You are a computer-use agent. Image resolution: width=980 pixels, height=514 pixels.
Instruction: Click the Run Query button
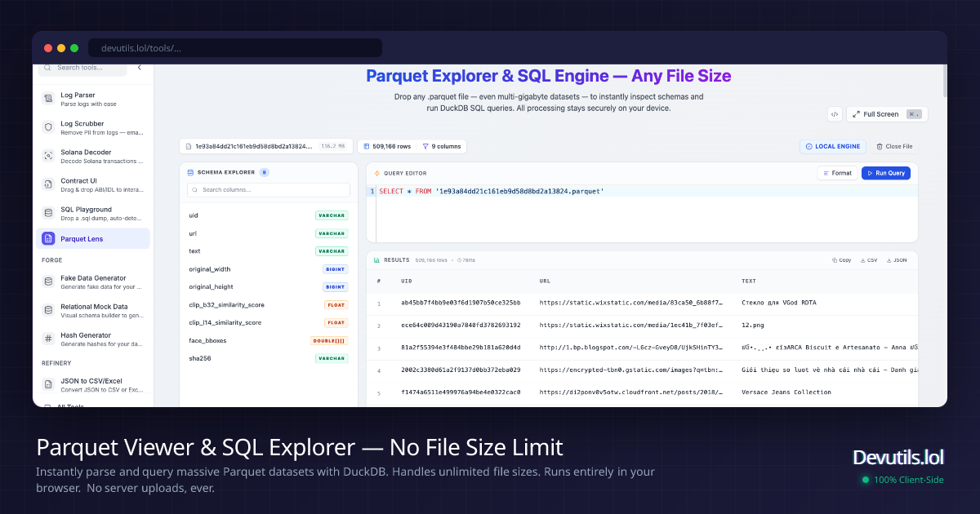tap(886, 173)
